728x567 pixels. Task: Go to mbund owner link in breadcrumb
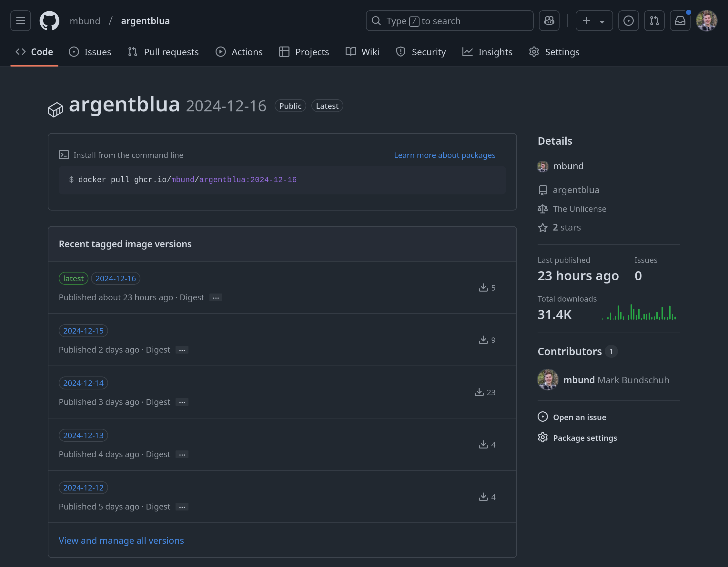[85, 21]
